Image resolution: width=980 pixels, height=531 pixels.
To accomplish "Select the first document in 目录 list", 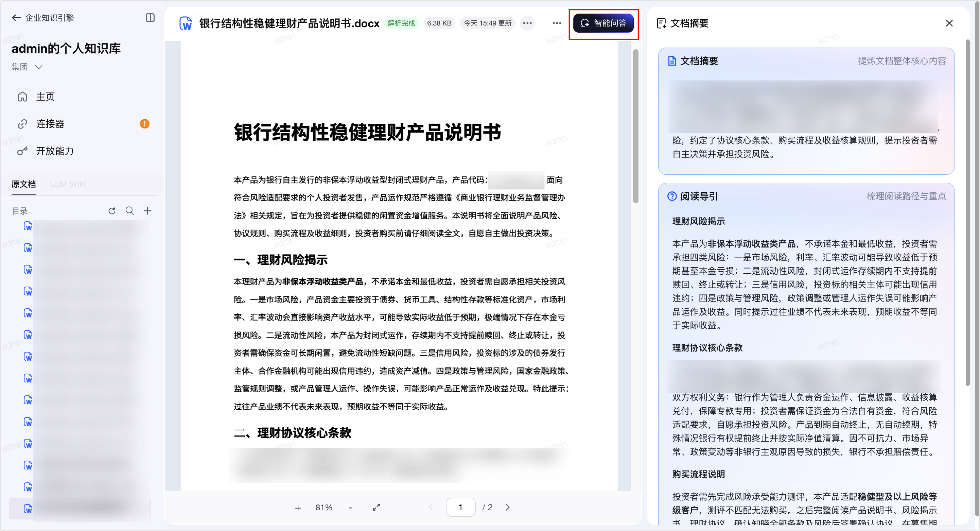I will [x=80, y=227].
